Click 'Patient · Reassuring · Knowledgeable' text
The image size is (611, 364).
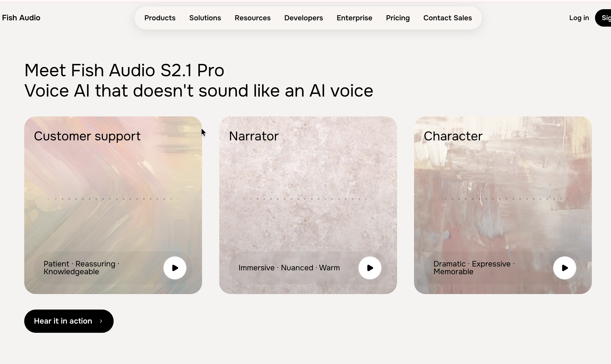tap(81, 268)
